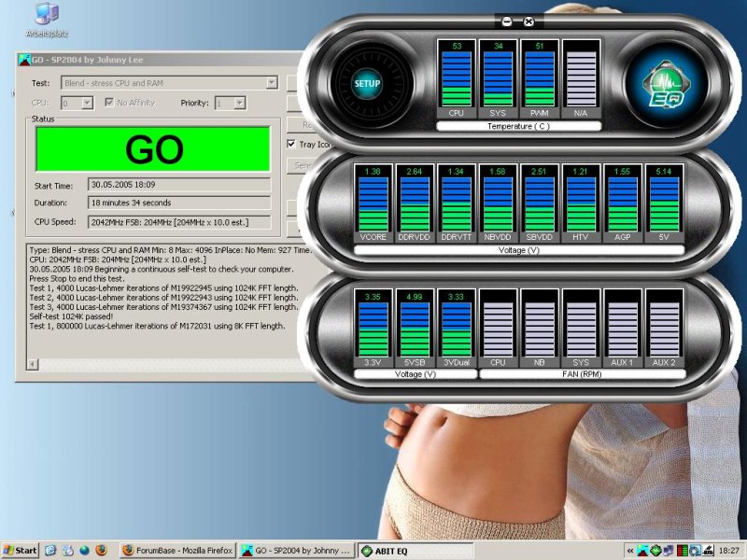This screenshot has width=747, height=560.
Task: Launch Internet Explorer from Quick Launch
Action: point(50,551)
